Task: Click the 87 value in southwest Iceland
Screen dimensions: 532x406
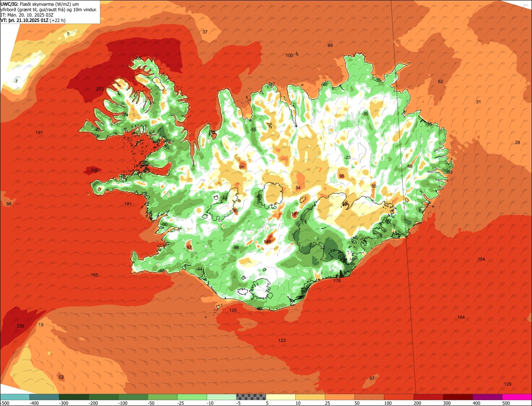Action: click(x=189, y=247)
